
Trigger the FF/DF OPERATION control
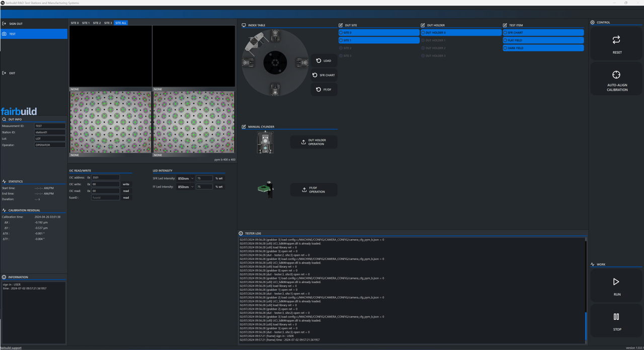click(313, 190)
